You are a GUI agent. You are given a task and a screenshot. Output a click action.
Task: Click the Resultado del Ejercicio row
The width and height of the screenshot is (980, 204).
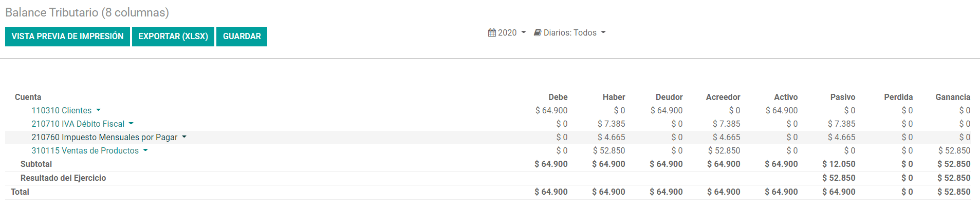coord(488,178)
